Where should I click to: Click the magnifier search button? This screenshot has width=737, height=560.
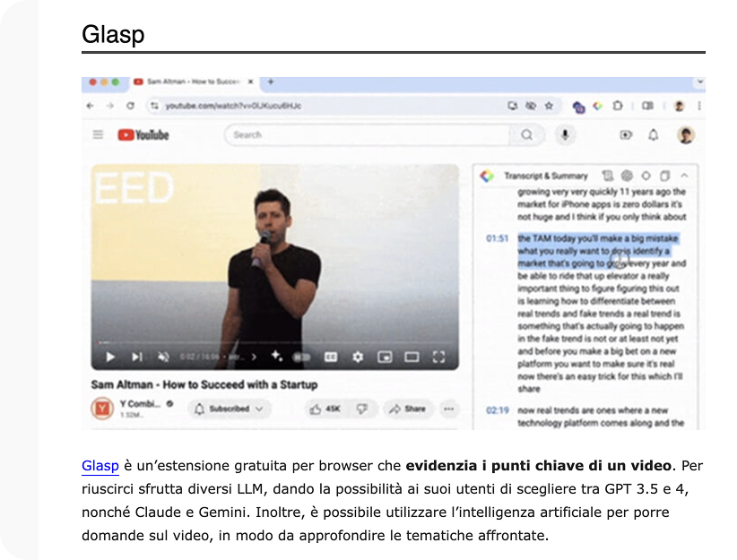(x=527, y=134)
